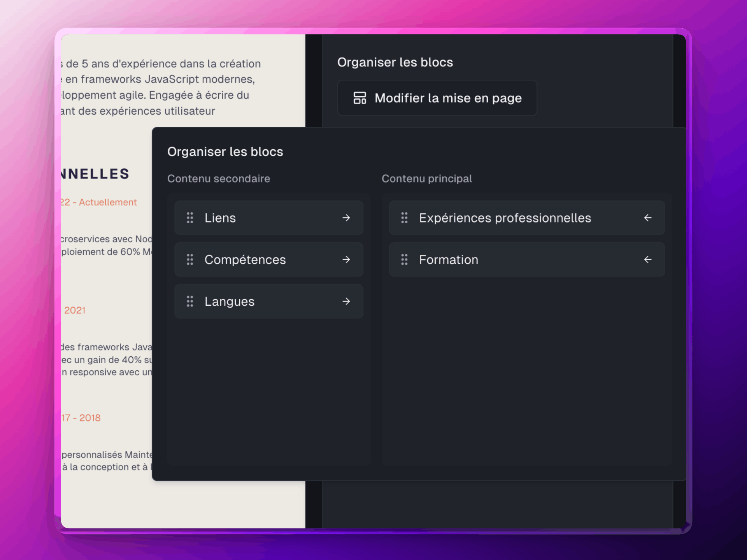Click drag handle of Liens block
This screenshot has height=560, width=747.
(x=190, y=218)
